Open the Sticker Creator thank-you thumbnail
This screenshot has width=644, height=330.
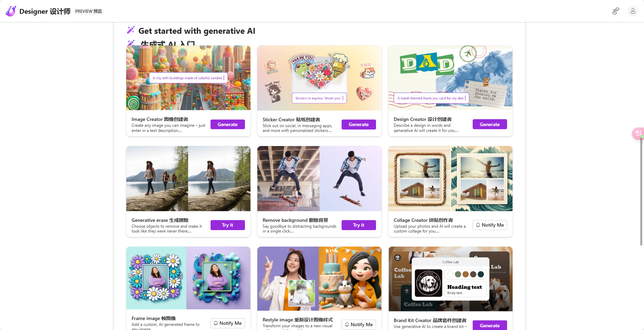319,78
